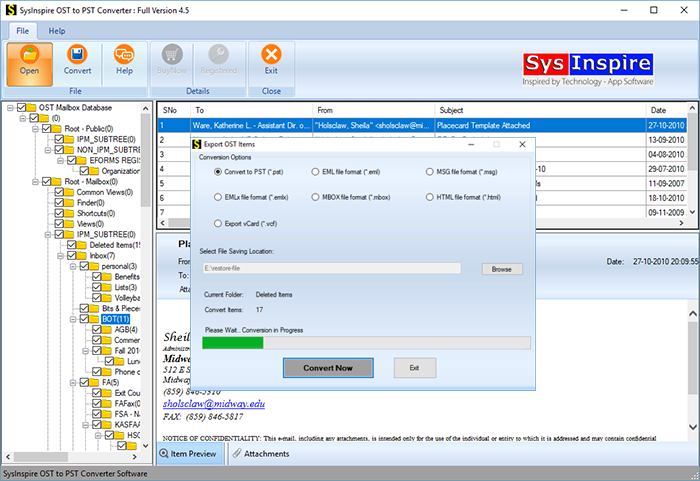
Task: Toggle the AGB(4) folder checkbox
Action: point(97,330)
